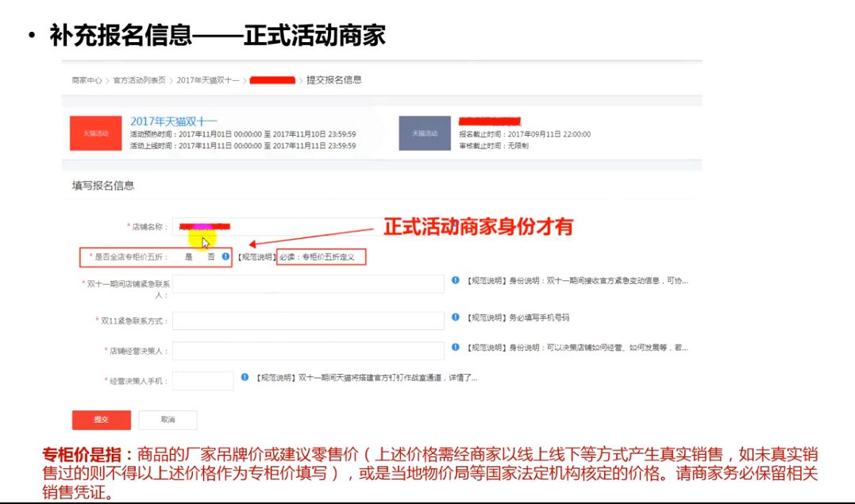855x504 pixels.
Task: Click the 填写报名信息 section heading
Action: coord(103,186)
